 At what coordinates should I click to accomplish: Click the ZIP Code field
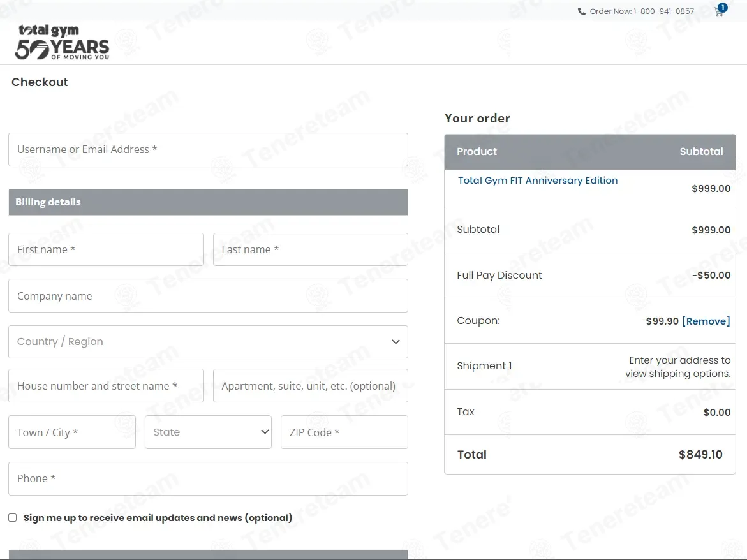pos(344,432)
